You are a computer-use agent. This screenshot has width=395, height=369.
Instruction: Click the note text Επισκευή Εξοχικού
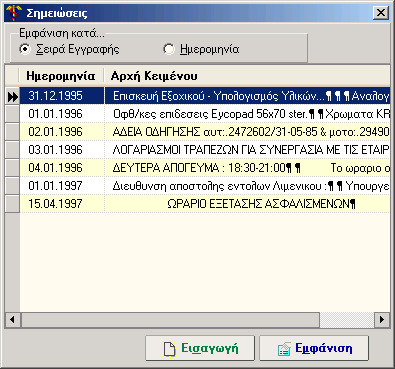[x=158, y=96]
